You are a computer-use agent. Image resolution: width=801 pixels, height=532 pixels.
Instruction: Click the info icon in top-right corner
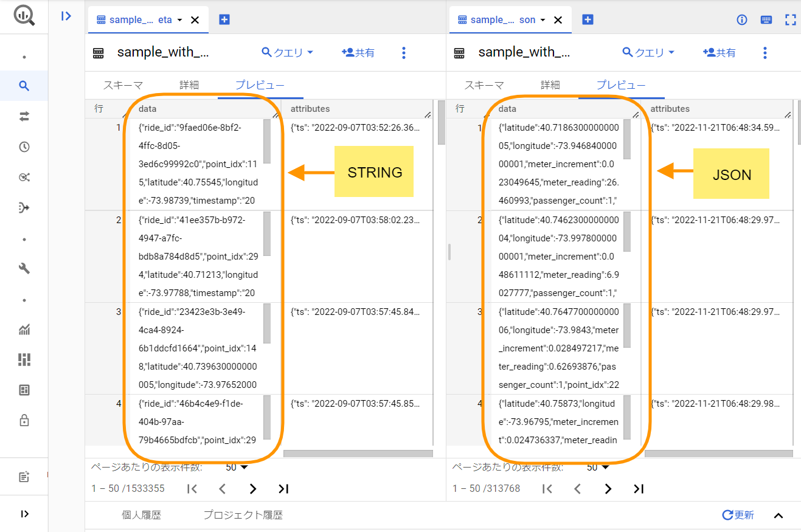741,19
